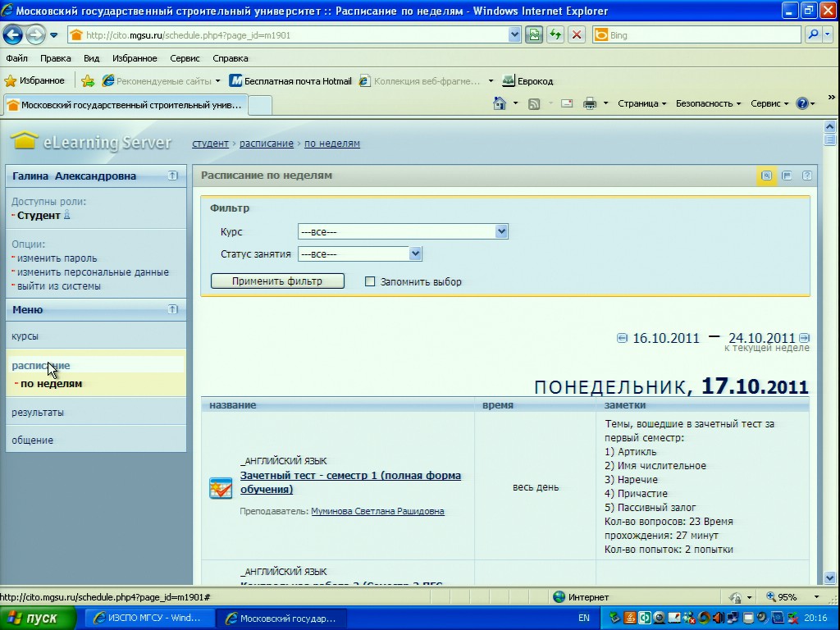840x630 pixels.
Task: Open the Файл menu
Action: coord(16,58)
